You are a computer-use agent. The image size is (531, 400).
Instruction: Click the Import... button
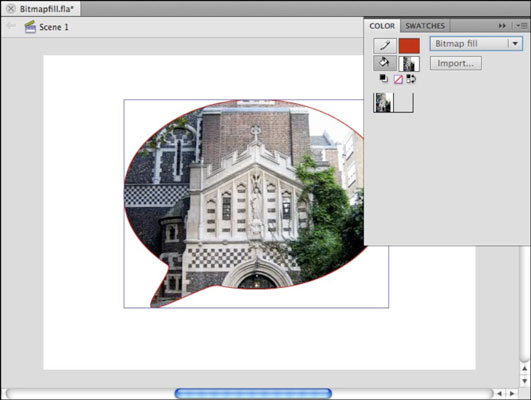[x=455, y=63]
